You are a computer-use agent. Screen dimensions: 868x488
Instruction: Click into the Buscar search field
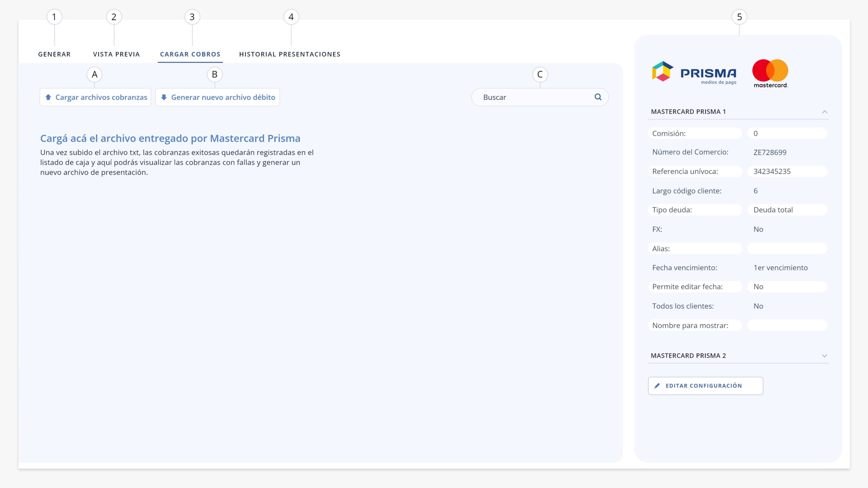tap(540, 97)
